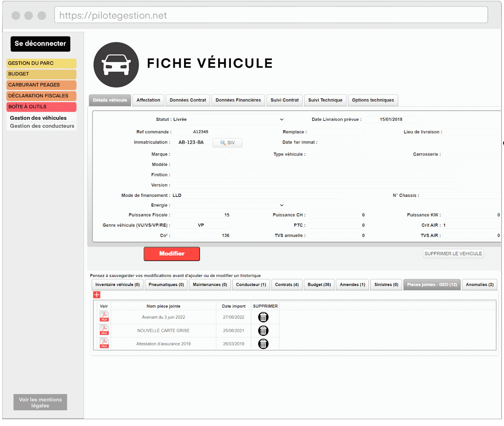The width and height of the screenshot is (504, 426).
Task: Open the PDF icon for "NOUVELLE CARTE GRISE"
Action: [104, 330]
